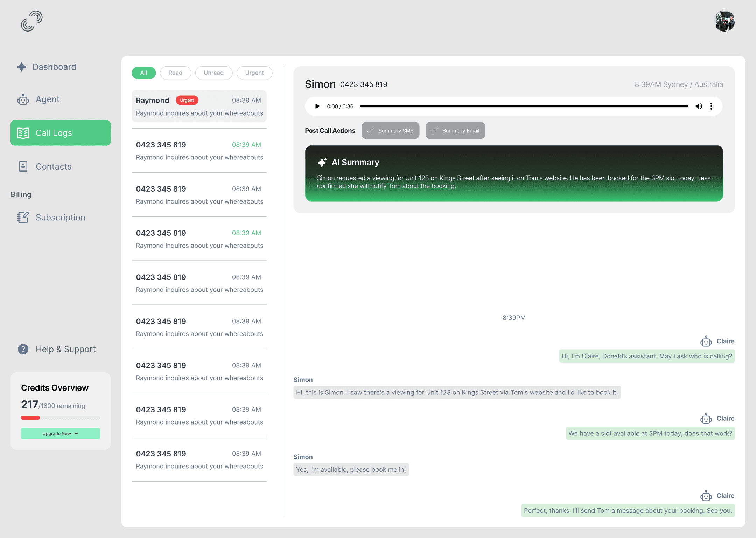Screen dimensions: 756x538
Task: Click Upgrade Now button
Action: 61,433
